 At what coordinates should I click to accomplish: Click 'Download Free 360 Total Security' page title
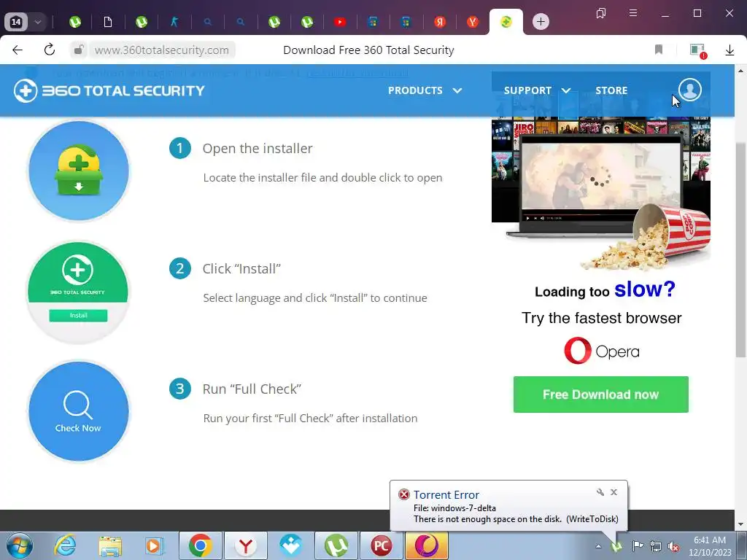pos(368,50)
